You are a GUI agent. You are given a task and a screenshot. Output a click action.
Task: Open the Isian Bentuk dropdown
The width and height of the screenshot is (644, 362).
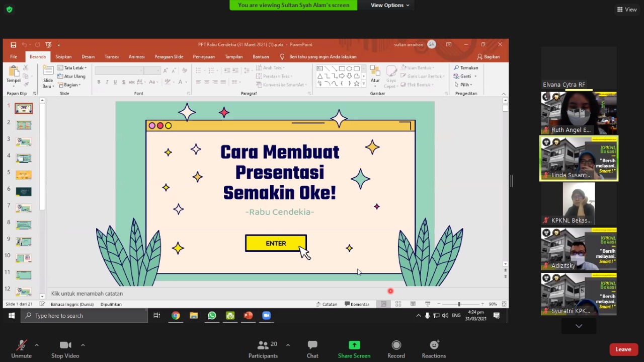(x=420, y=67)
